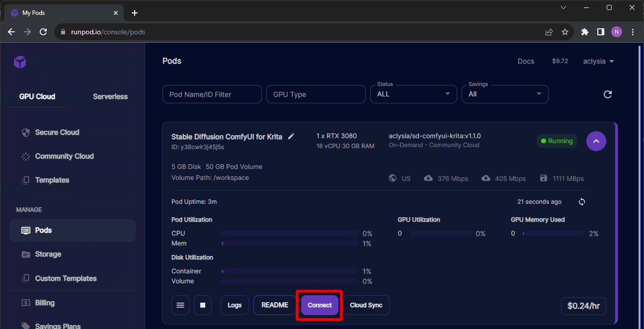View site info lock icon

(x=63, y=32)
